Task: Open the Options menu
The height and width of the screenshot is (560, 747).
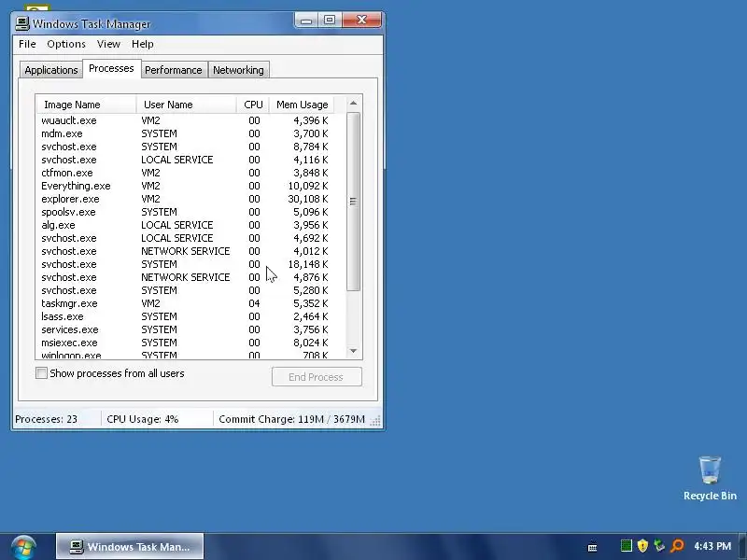Action: (x=66, y=44)
